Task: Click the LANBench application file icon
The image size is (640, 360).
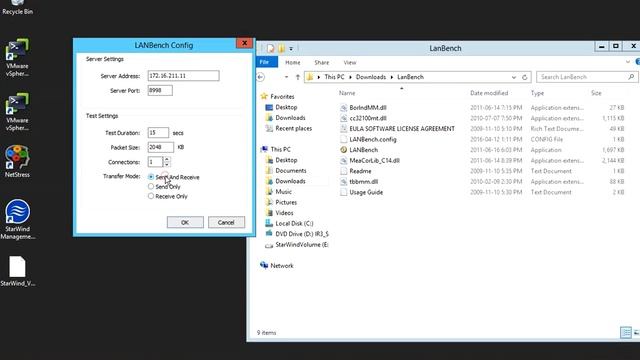Action: 344,150
